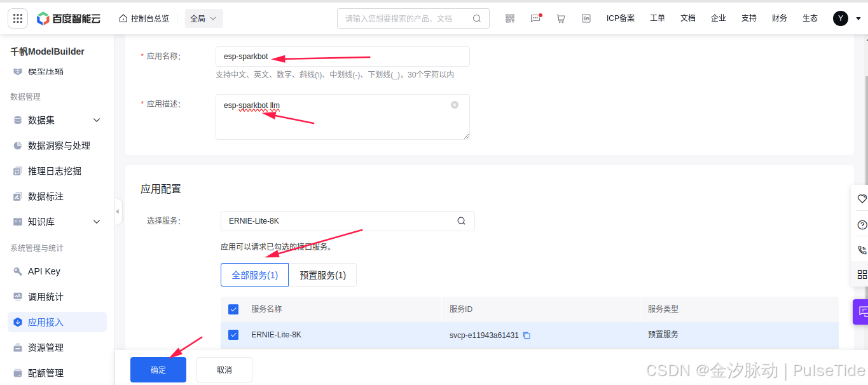Open 工单 menu
868x385 pixels.
658,18
